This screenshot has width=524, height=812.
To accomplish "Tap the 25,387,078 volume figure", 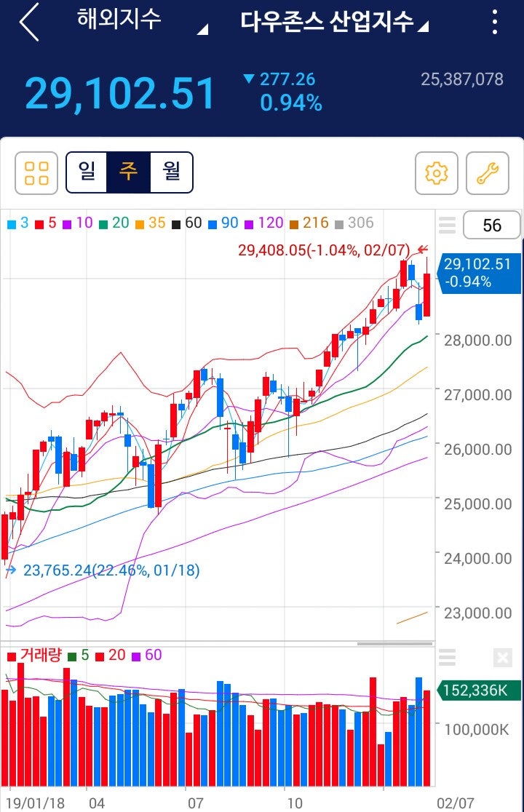I will click(462, 79).
